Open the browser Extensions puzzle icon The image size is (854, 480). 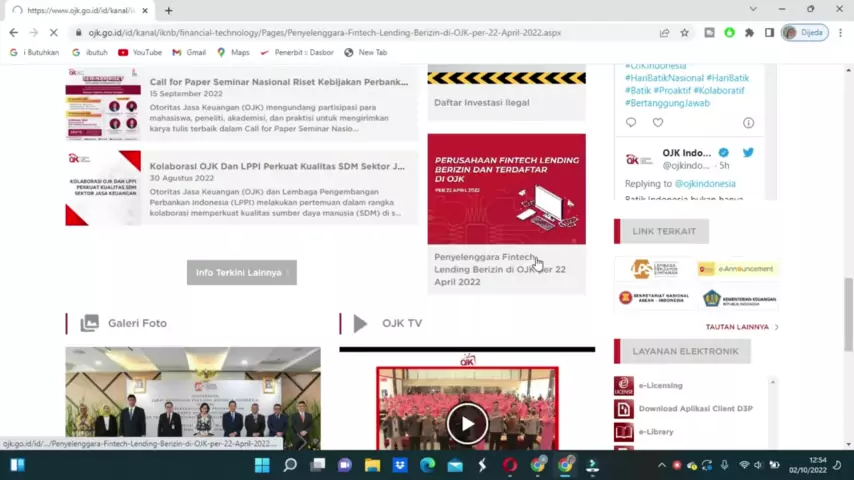749,32
